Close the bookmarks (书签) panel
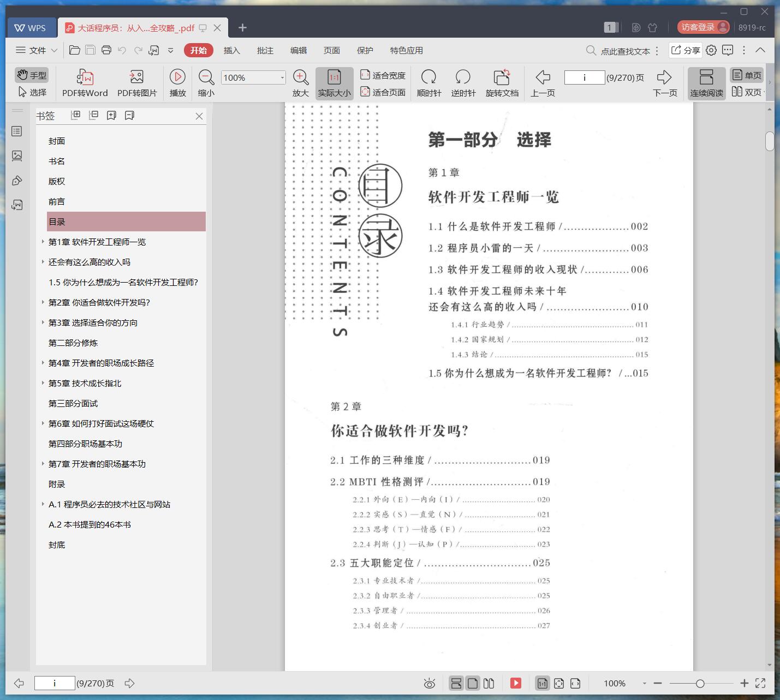Viewport: 780px width, 700px height. tap(199, 116)
